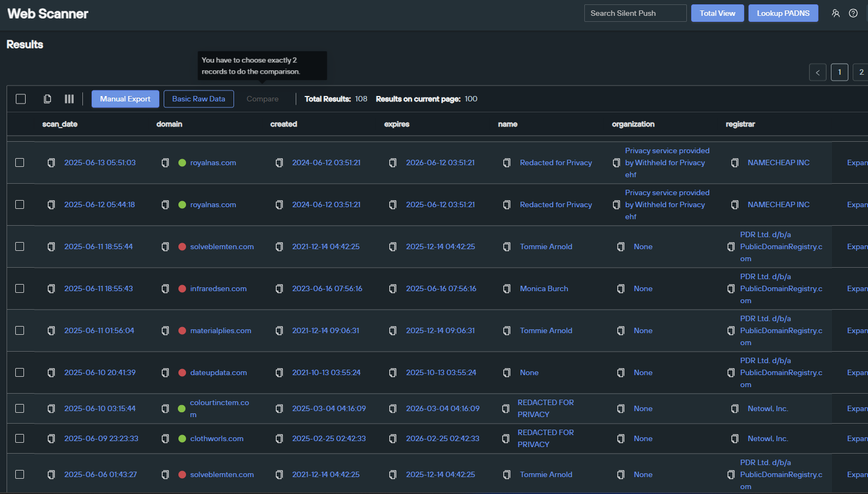Focus the Search Silent Push field
Screen dimensions: 868x494
coord(635,13)
